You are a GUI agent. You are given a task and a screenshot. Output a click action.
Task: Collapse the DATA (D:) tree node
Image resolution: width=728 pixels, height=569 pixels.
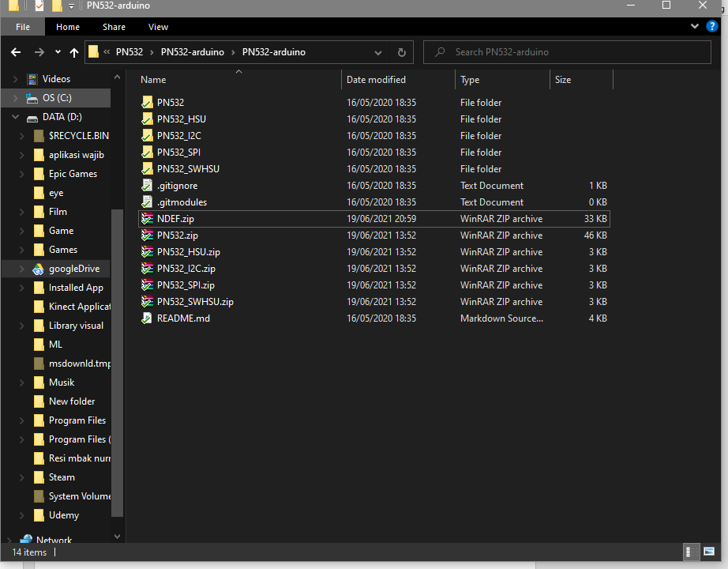[x=15, y=117]
